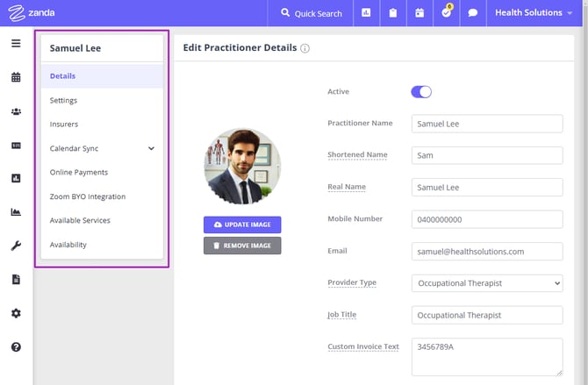588x385 pixels.
Task: Open the clipboard icon in the top bar
Action: 393,13
